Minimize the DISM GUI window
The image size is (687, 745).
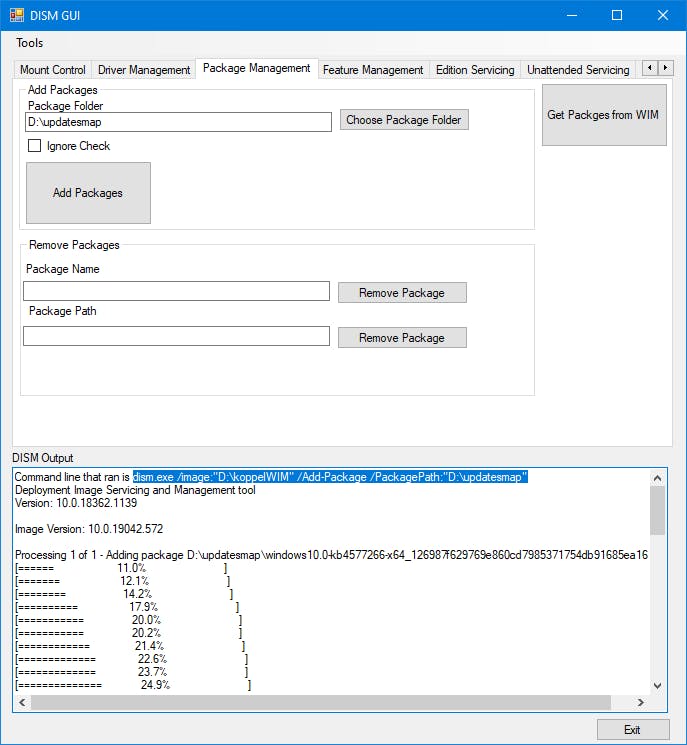pyautogui.click(x=572, y=15)
